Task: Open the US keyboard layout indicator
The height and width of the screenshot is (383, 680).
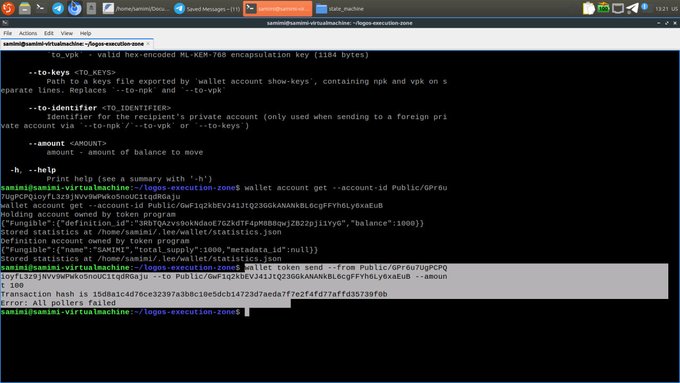Action: [x=674, y=9]
